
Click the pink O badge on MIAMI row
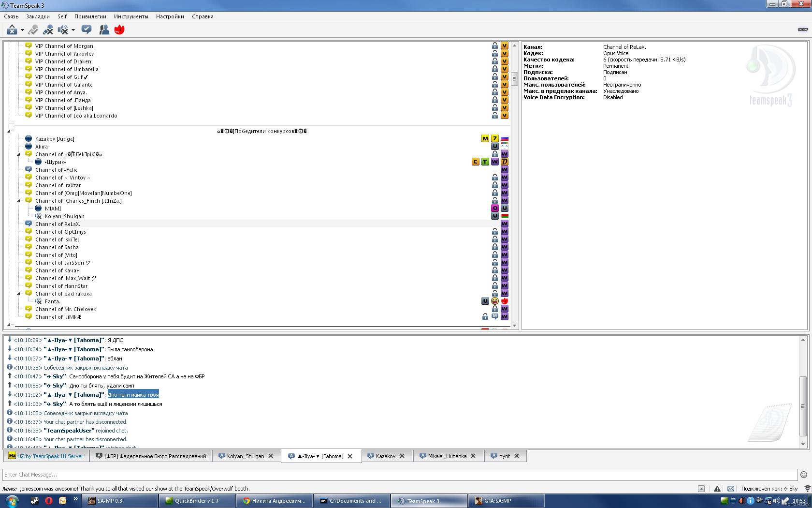(495, 209)
